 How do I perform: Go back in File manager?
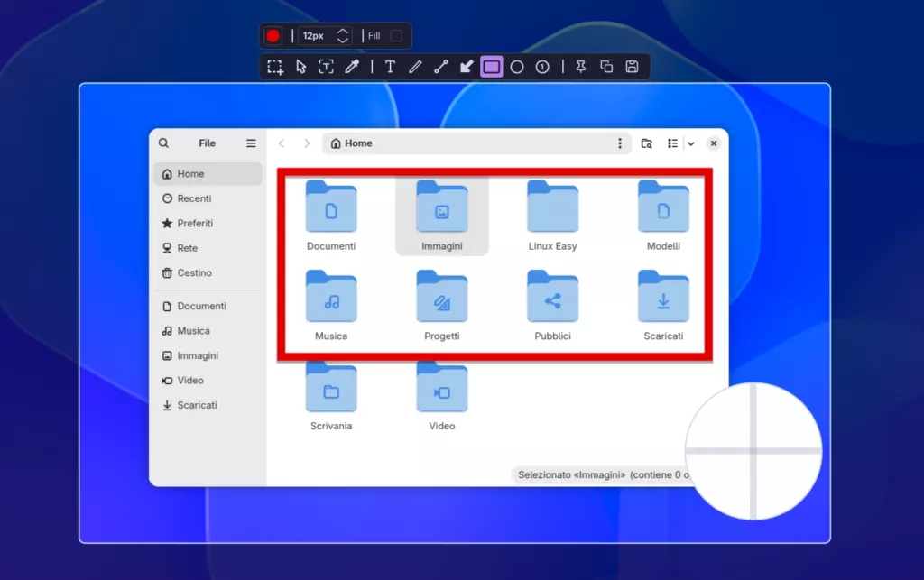coord(282,143)
